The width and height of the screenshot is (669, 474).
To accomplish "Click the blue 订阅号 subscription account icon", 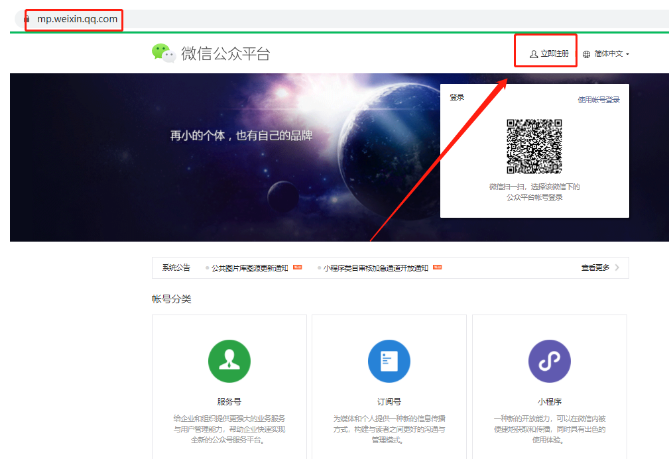I will (x=389, y=361).
